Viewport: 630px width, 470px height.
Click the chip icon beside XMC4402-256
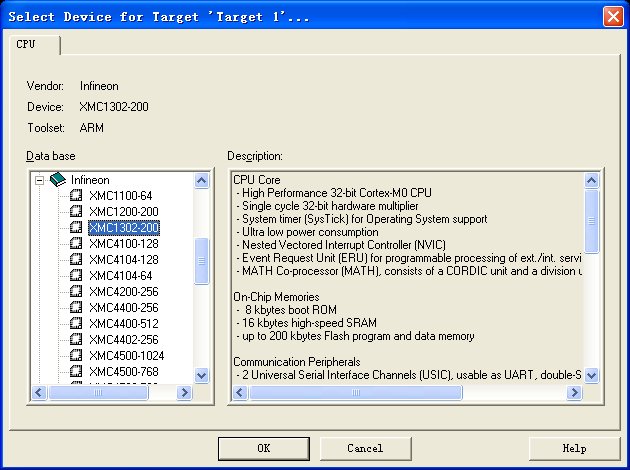tap(76, 340)
